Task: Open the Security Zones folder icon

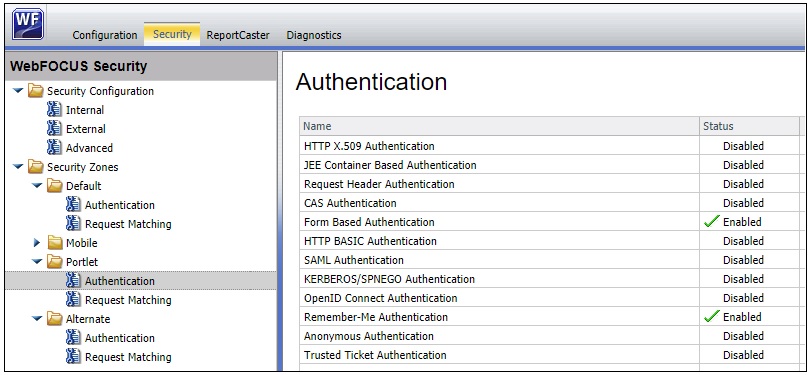Action: pyautogui.click(x=35, y=167)
